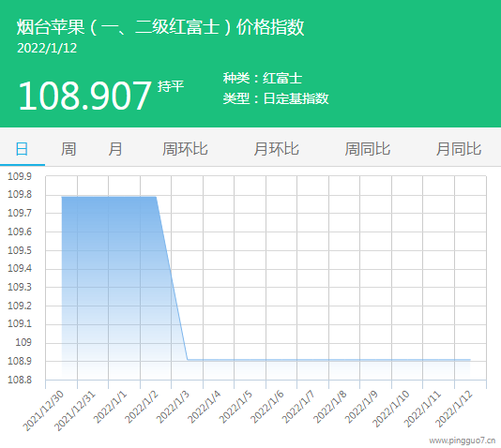Select the 周环比 tab
Image resolution: width=501 pixels, height=448 pixels.
click(x=185, y=149)
